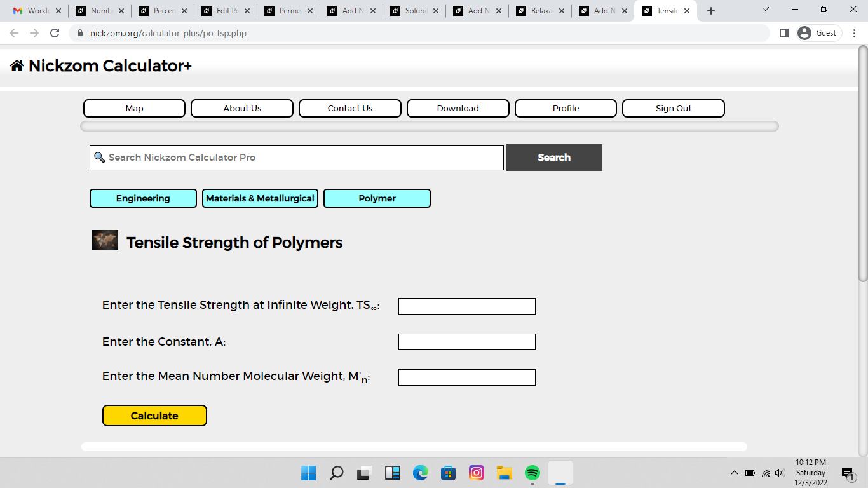Click the yellow Calculate button
Screen dimensions: 868x488
pos(154,416)
